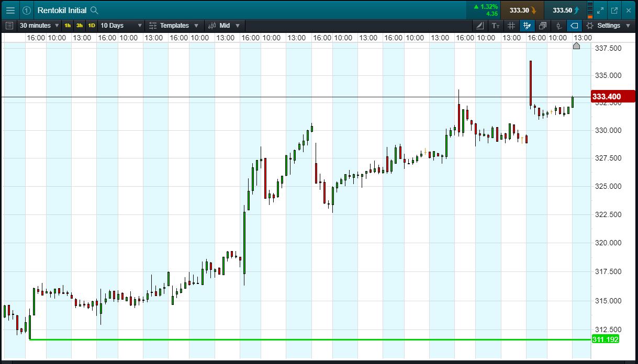
Task: Open the Settings gear icon
Action: tap(590, 25)
